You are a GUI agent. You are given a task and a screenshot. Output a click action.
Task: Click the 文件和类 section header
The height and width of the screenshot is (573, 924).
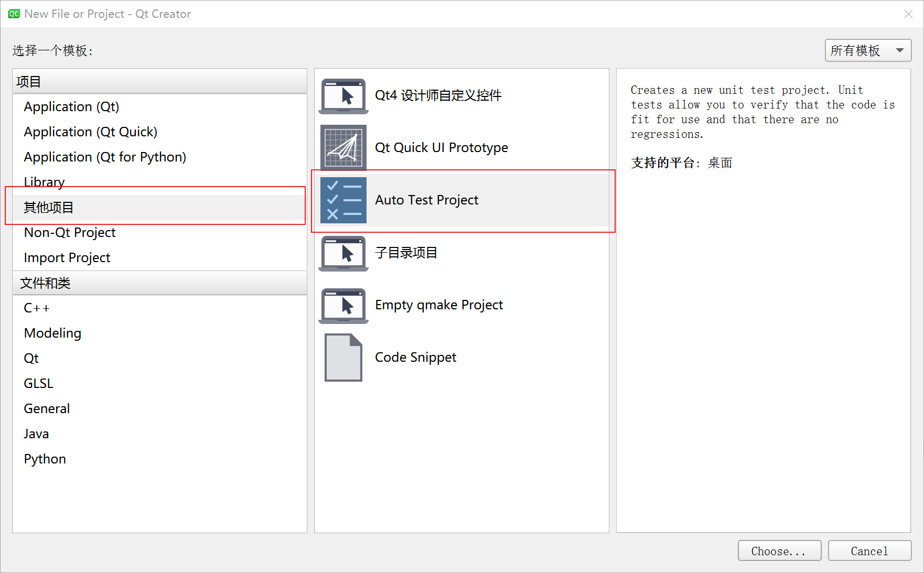[x=159, y=283]
